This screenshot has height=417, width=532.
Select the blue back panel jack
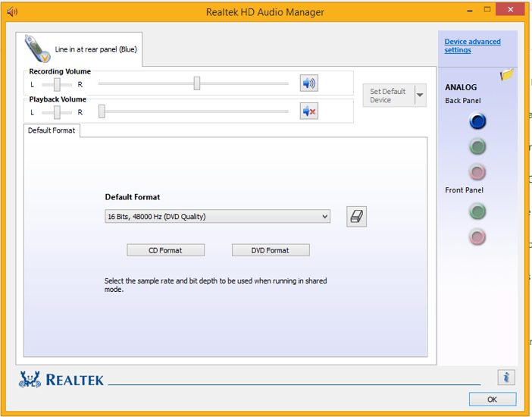pyautogui.click(x=477, y=121)
